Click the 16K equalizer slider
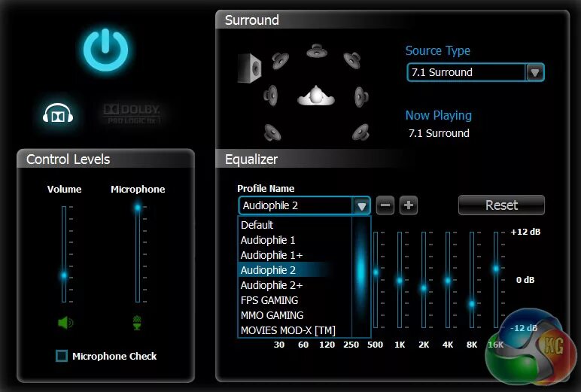581x392 pixels. [496, 269]
